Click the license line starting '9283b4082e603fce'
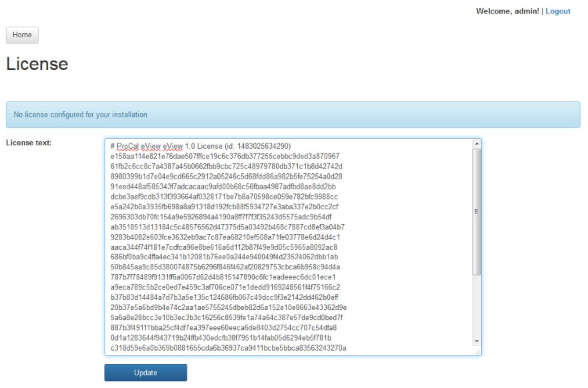Viewport: 588px width, 388px height. tap(225, 237)
